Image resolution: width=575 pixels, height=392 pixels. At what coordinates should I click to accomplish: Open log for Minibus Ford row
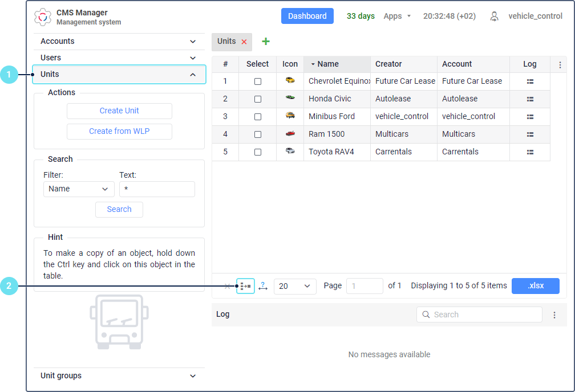(x=530, y=116)
